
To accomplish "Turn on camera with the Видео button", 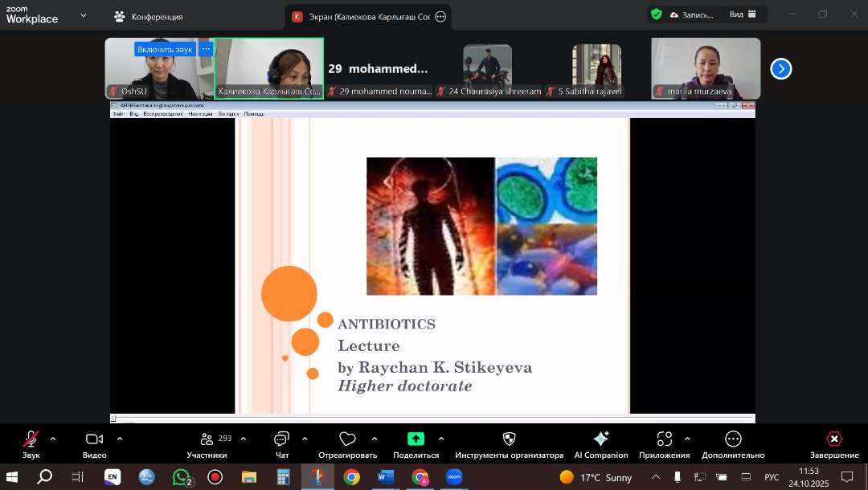I will pyautogui.click(x=94, y=439).
